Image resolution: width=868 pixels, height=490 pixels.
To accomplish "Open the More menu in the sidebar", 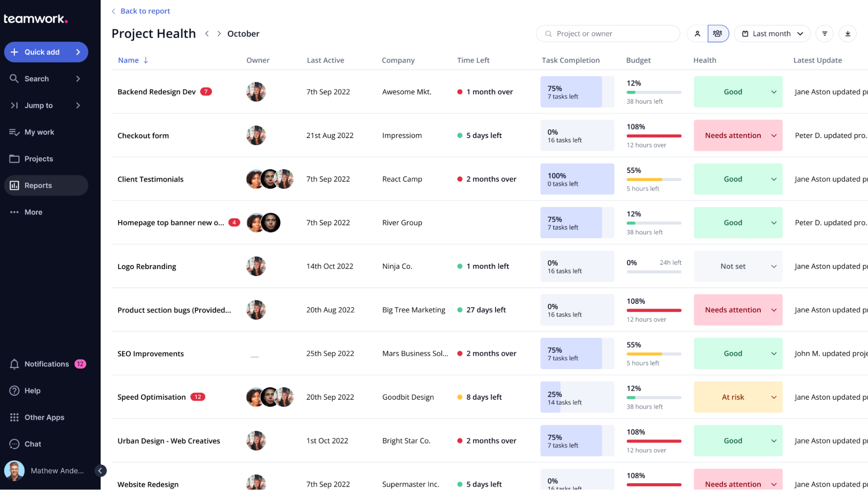I will click(33, 212).
